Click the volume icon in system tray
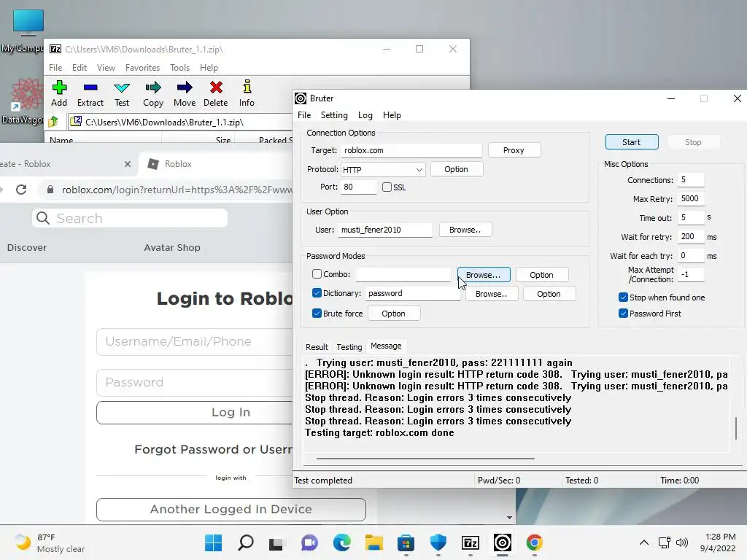The height and width of the screenshot is (560, 747). 682,542
